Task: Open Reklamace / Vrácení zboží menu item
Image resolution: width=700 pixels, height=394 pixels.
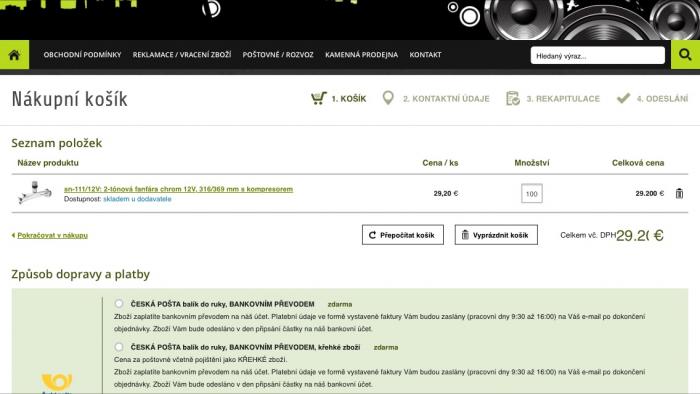Action: (x=182, y=55)
